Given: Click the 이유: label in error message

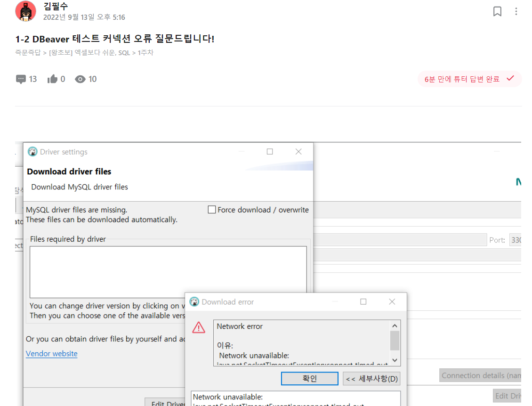Looking at the screenshot, I should (225, 346).
